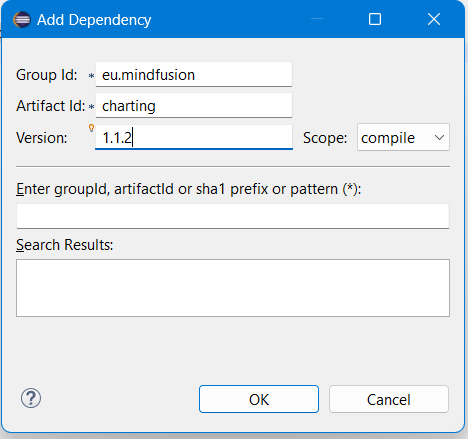Focus the groupId search pattern field
This screenshot has height=439, width=468.
coord(233,216)
